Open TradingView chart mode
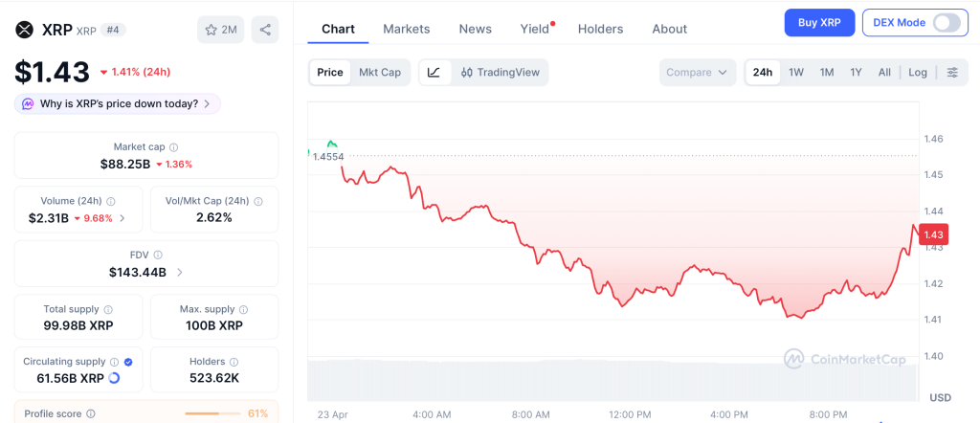 (500, 72)
